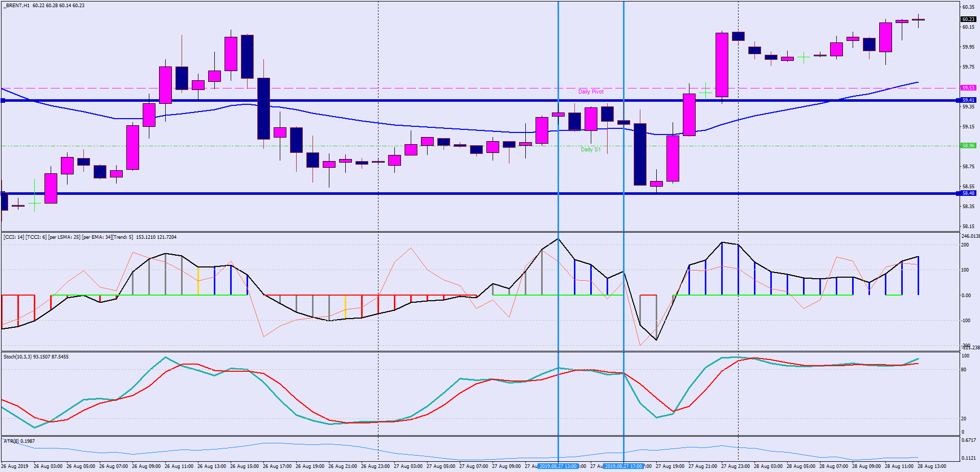Click the Daily S1 text label
The height and width of the screenshot is (472, 980).
pos(591,150)
